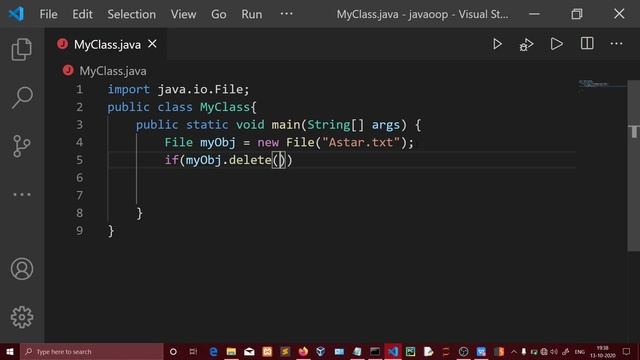This screenshot has height=360, width=640.
Task: Open the Windows Start menu
Action: click(10, 351)
